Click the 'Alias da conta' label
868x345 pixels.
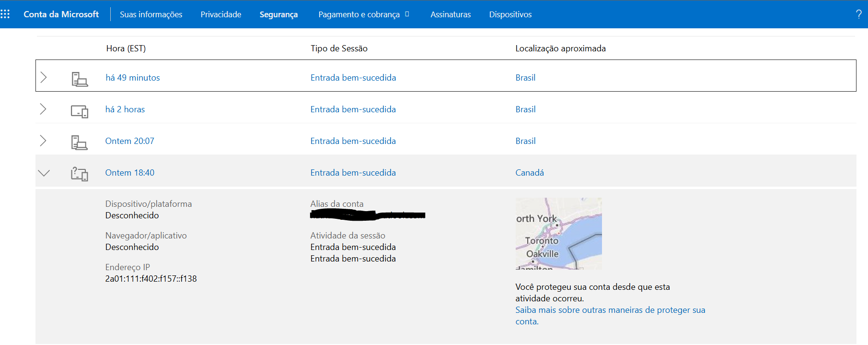[337, 204]
